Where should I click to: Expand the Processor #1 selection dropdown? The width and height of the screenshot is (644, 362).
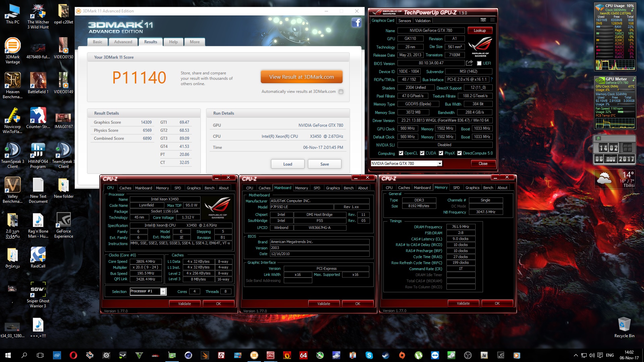click(163, 291)
